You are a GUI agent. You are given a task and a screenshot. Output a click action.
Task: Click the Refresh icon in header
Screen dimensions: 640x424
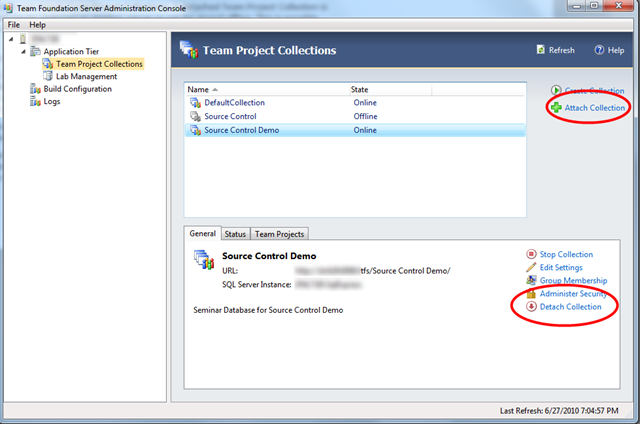[541, 50]
